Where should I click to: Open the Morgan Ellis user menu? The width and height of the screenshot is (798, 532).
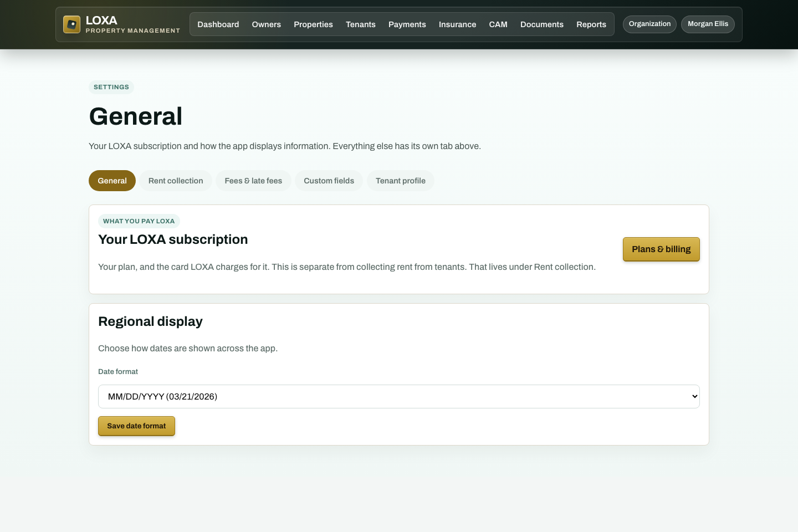[708, 24]
